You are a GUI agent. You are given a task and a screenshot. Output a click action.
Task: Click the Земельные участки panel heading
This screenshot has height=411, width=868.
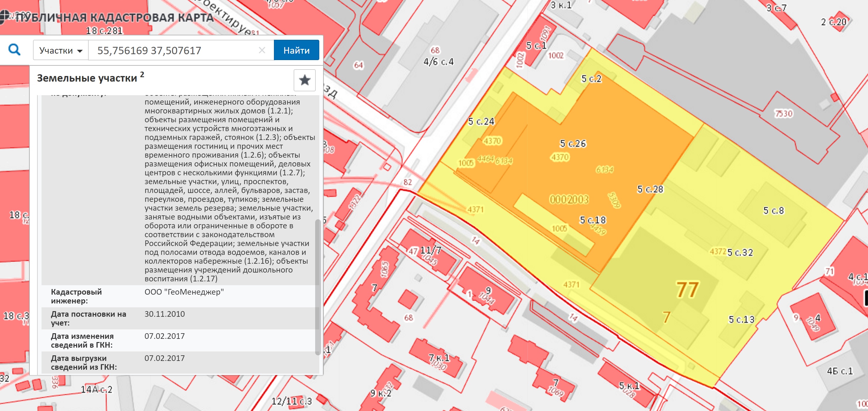point(87,78)
